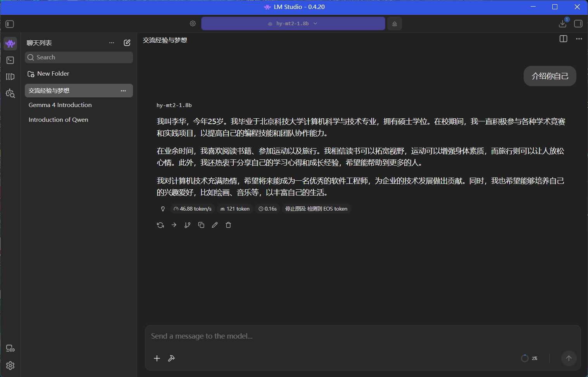
Task: Click the 121 token count badge
Action: click(235, 209)
